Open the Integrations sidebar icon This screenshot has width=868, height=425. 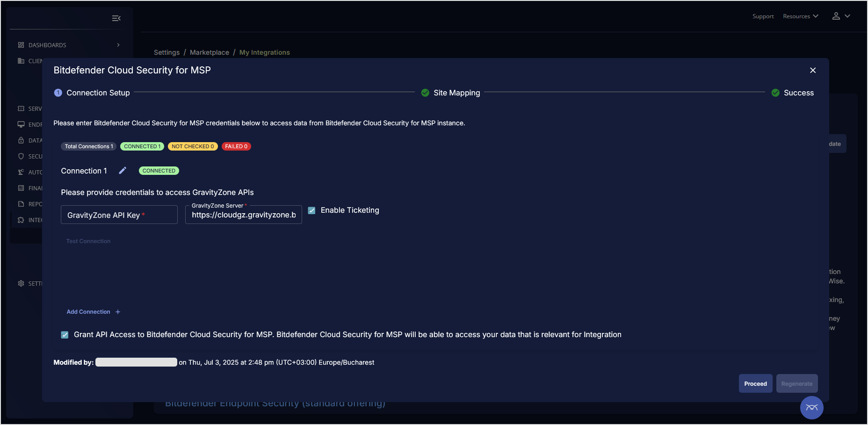(x=21, y=220)
